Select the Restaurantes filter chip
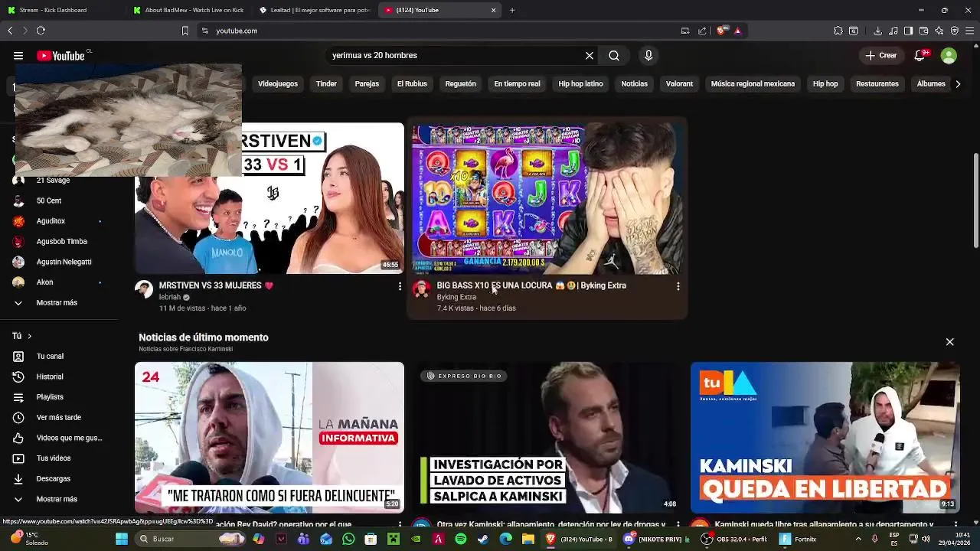The image size is (980, 551). pyautogui.click(x=877, y=84)
